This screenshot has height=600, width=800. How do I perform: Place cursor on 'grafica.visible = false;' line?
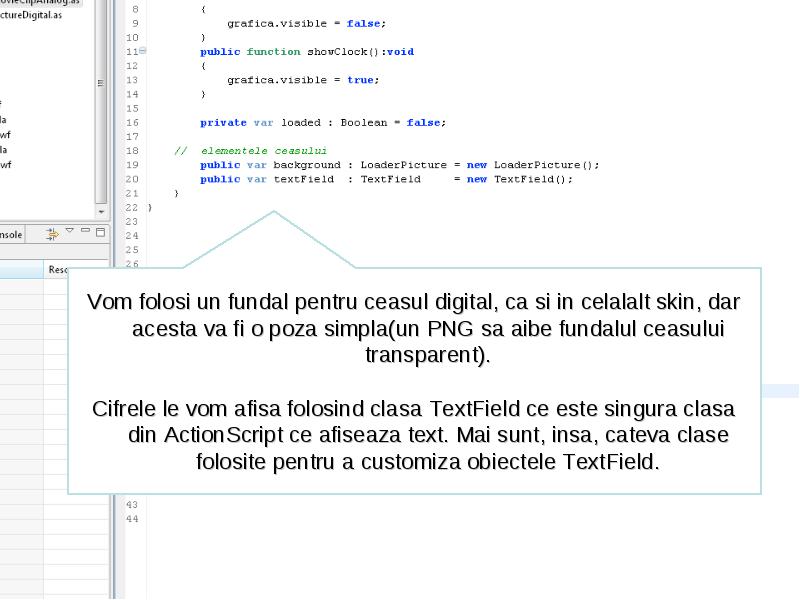coord(306,23)
